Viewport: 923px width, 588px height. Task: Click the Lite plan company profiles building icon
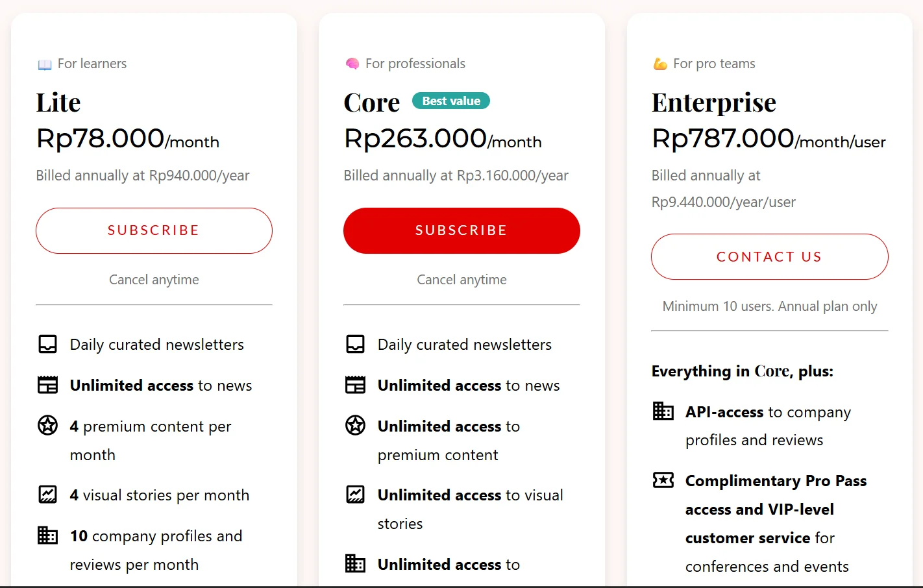pyautogui.click(x=47, y=535)
